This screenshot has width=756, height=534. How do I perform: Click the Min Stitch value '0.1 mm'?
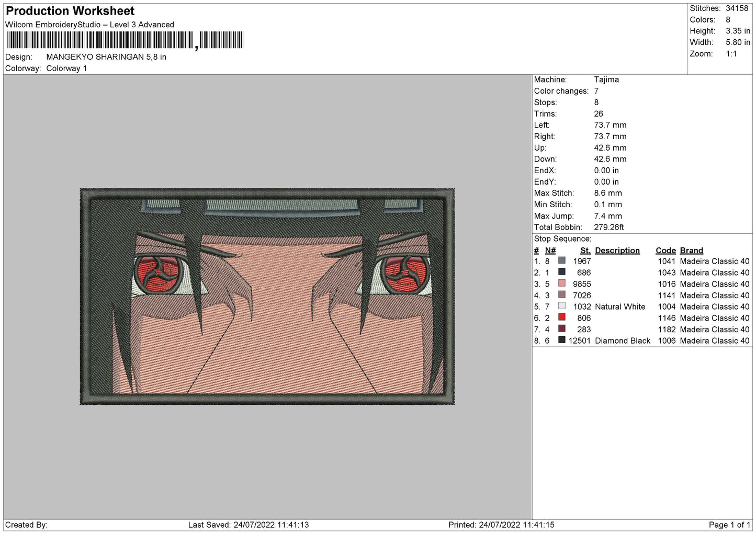click(608, 204)
